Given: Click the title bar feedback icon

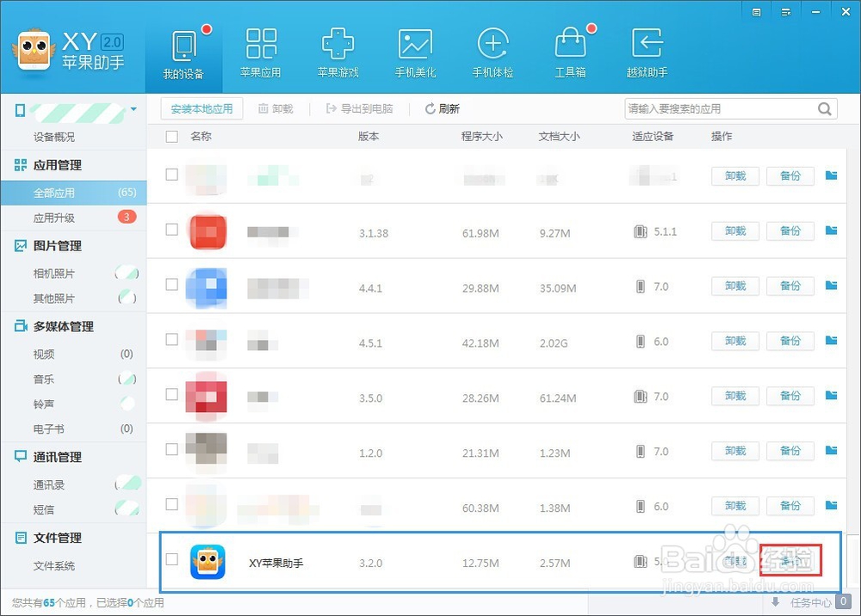Looking at the screenshot, I should point(756,12).
